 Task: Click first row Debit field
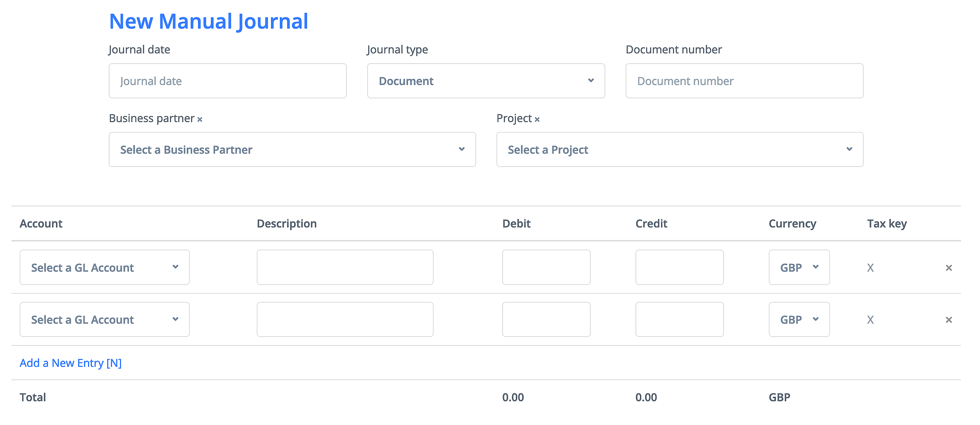click(x=546, y=267)
